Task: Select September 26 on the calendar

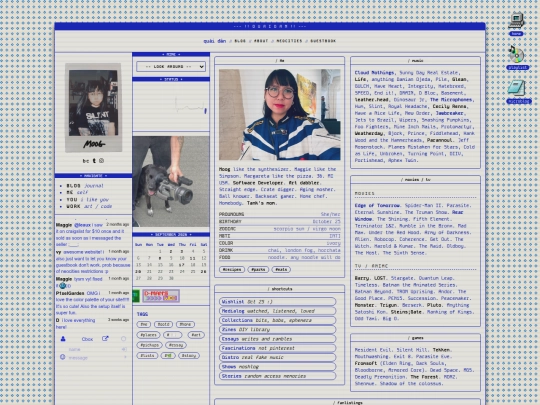Action: (x=204, y=271)
